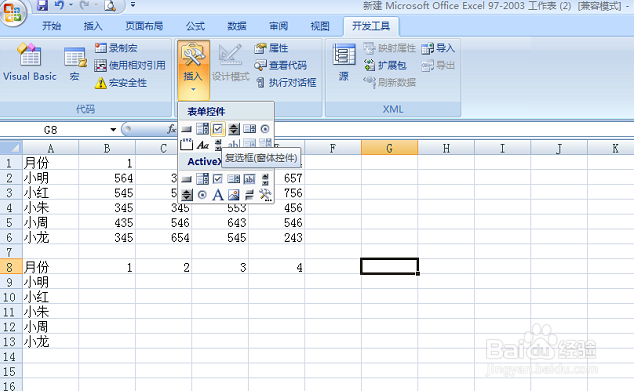Switch to the 页面布局 tab

(144, 26)
